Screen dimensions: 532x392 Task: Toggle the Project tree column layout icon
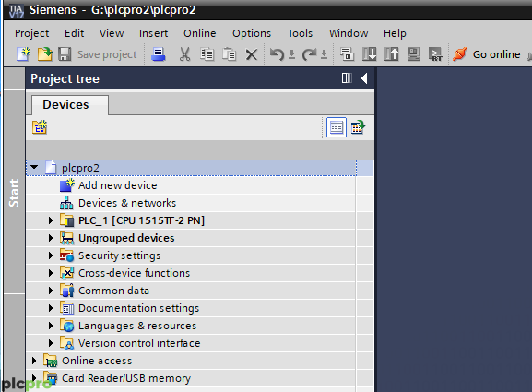pyautogui.click(x=347, y=78)
